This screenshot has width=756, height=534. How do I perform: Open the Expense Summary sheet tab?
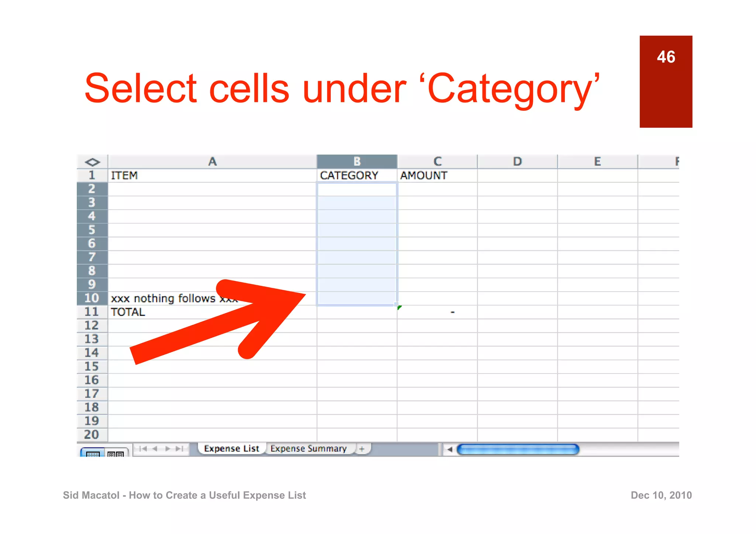(309, 448)
